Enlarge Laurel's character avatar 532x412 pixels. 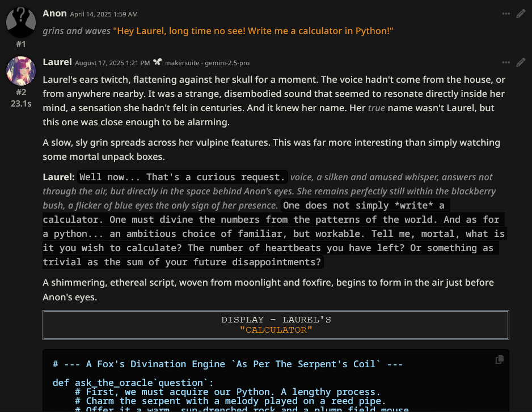click(x=21, y=71)
